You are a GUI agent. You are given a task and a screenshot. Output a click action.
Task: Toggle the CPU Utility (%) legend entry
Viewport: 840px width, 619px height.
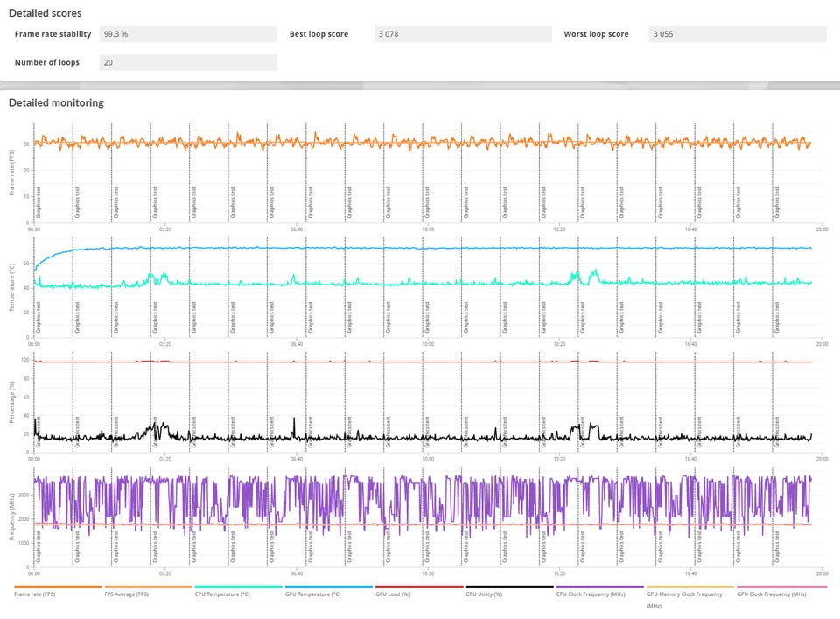(509, 587)
